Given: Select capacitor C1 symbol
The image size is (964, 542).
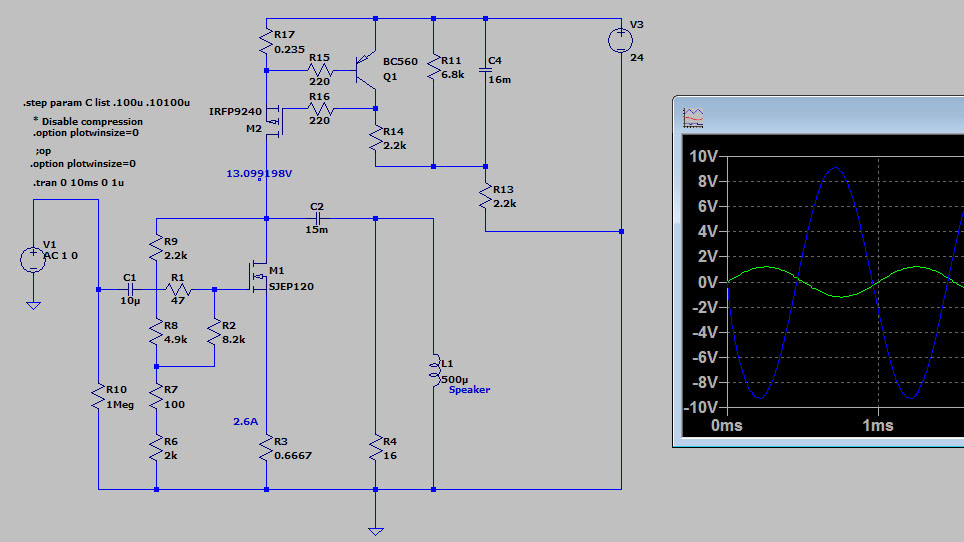Looking at the screenshot, I should pyautogui.click(x=130, y=289).
